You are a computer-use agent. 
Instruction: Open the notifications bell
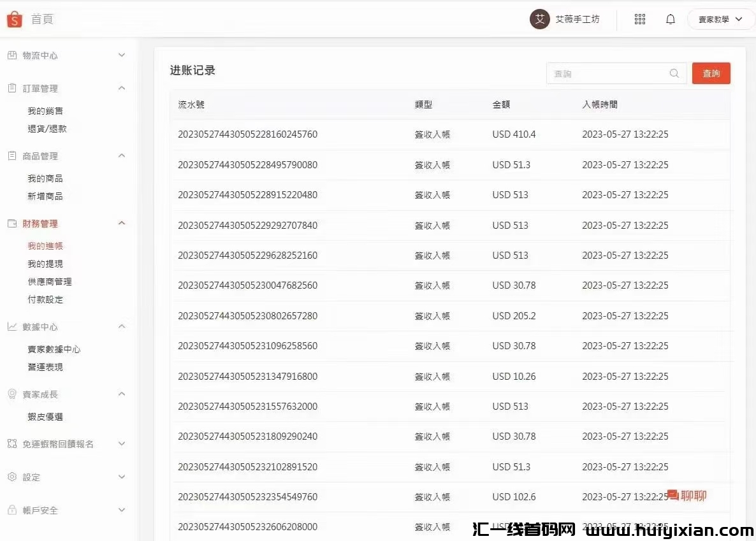point(671,19)
